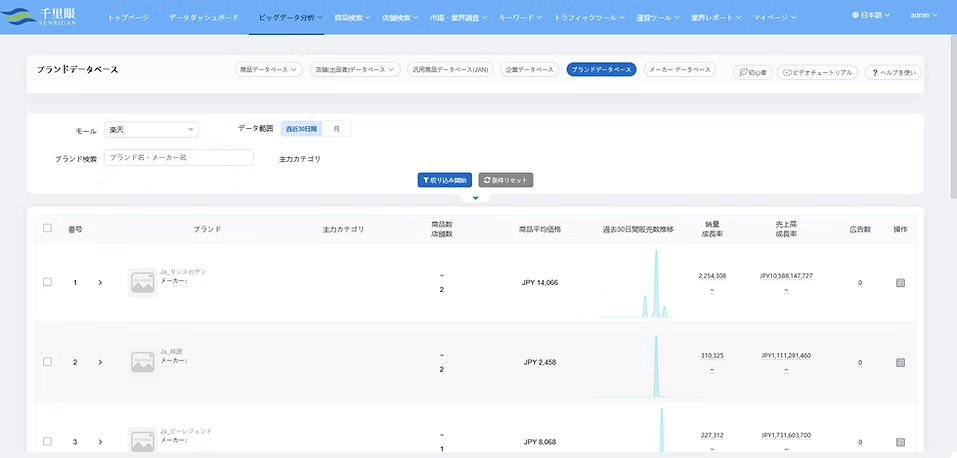
Task: Click 商品平均価格 column header
Action: pos(540,229)
